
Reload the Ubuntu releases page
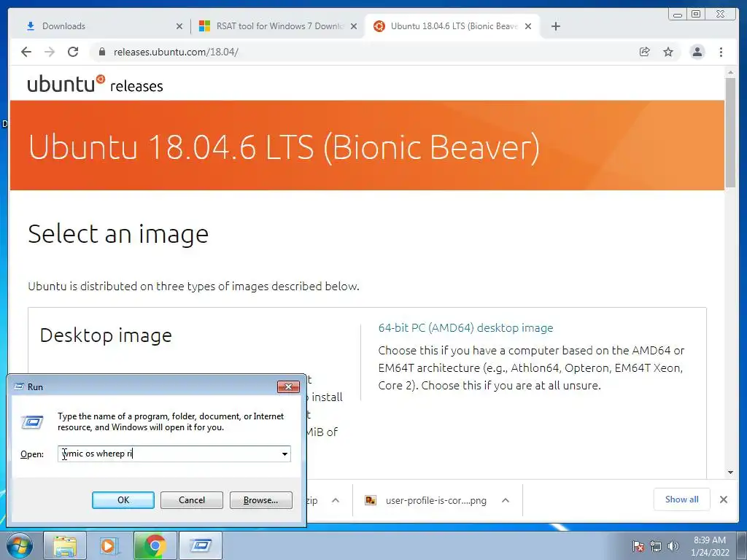[x=73, y=52]
